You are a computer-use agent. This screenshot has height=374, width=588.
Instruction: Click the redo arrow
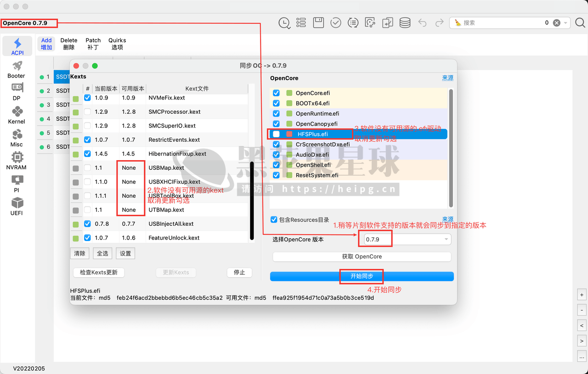[x=440, y=22]
